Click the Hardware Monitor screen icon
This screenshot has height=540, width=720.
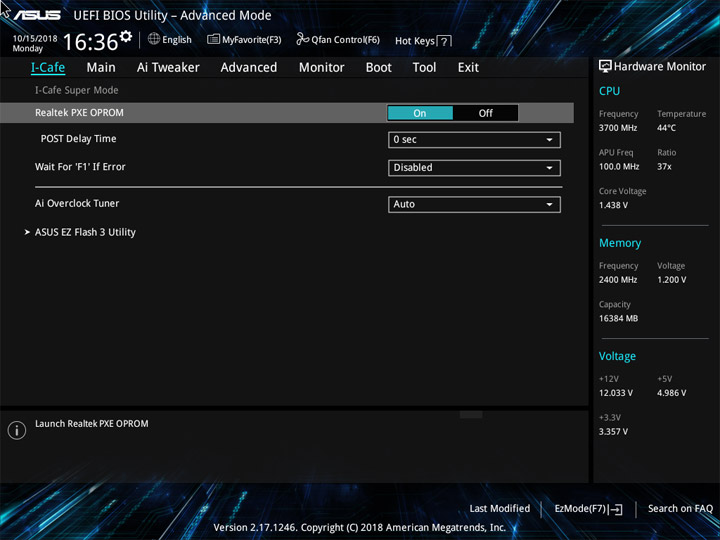(605, 66)
